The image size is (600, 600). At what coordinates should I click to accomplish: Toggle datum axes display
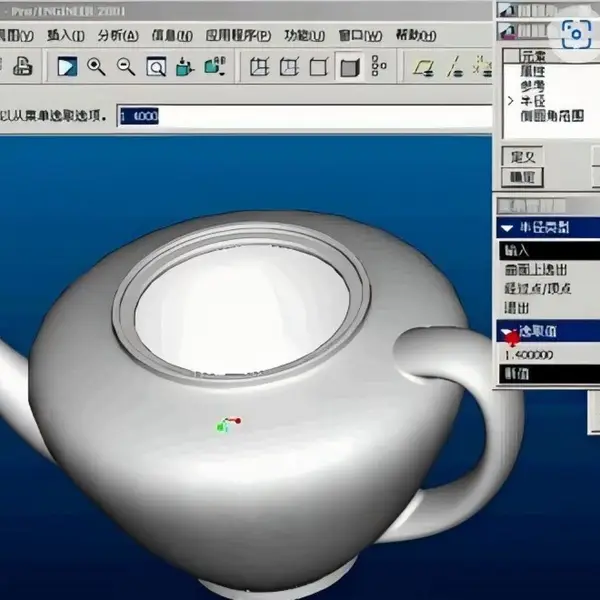pos(454,67)
